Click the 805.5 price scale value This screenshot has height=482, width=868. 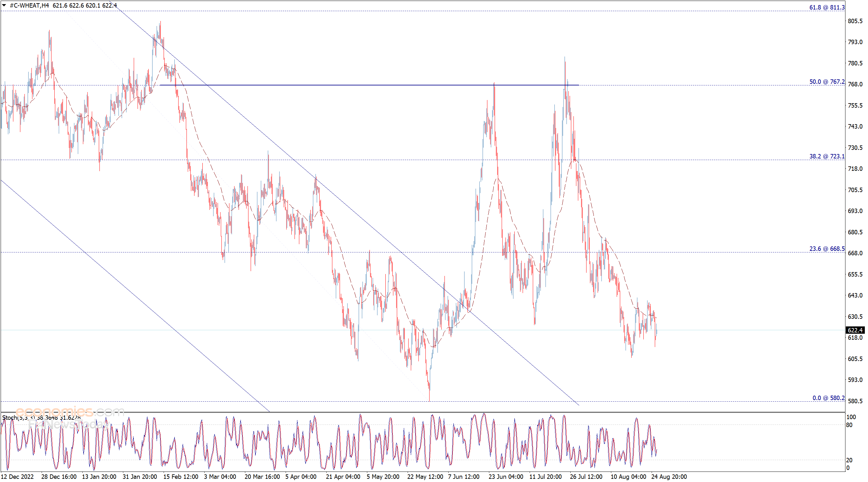pos(855,21)
